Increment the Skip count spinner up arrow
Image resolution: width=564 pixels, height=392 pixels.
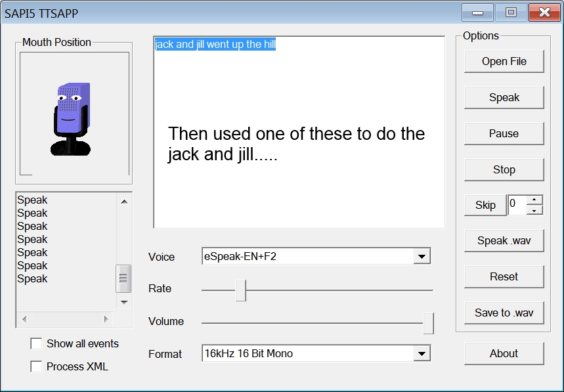(x=535, y=200)
